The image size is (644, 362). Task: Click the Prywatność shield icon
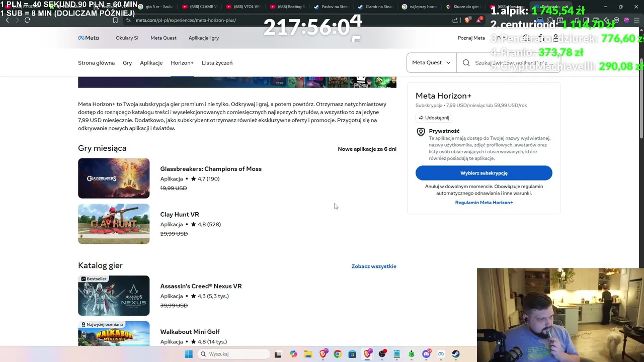tap(421, 132)
